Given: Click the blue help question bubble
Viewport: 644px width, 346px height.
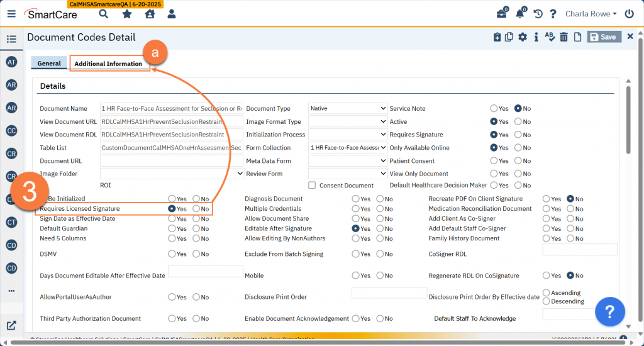Looking at the screenshot, I should tap(609, 311).
